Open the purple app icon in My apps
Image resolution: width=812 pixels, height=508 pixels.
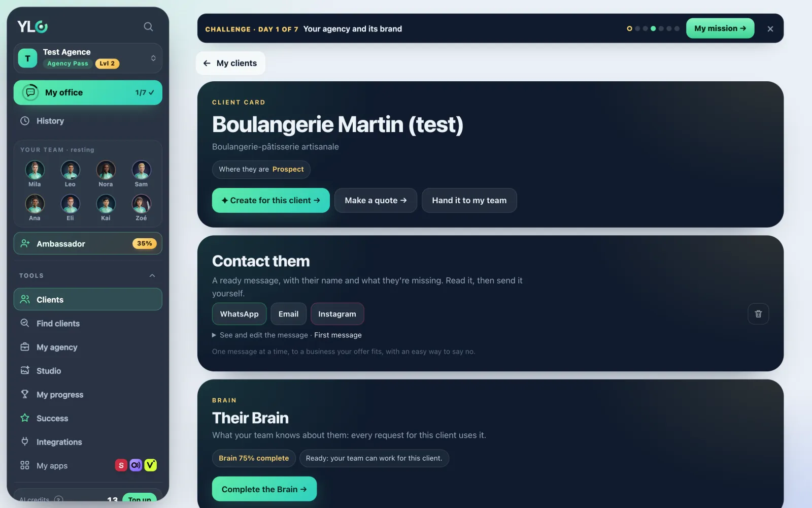(x=136, y=465)
